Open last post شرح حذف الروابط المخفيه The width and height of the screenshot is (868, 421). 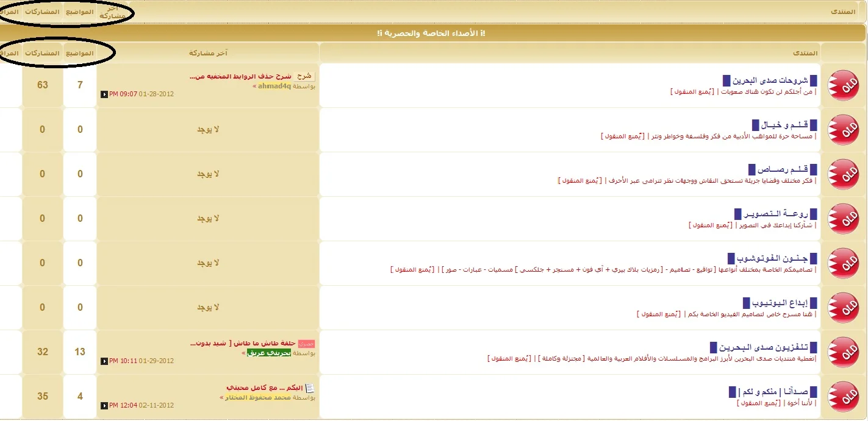coord(240,77)
